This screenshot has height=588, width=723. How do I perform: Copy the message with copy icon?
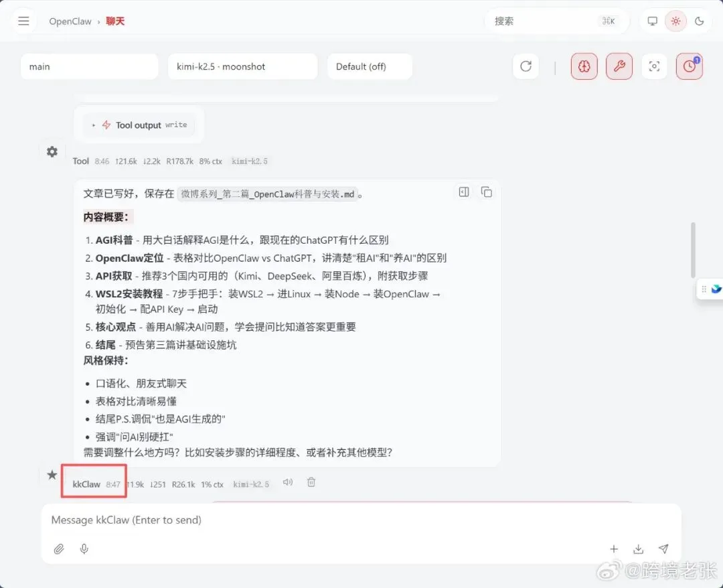[x=487, y=192]
